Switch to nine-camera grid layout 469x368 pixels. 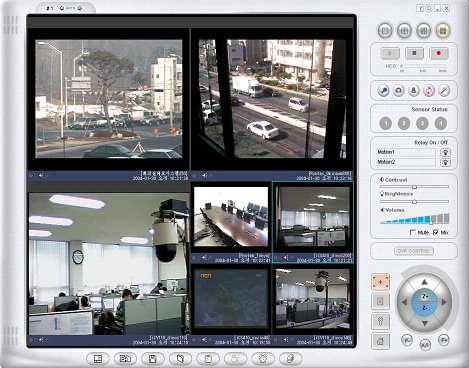pos(423,31)
